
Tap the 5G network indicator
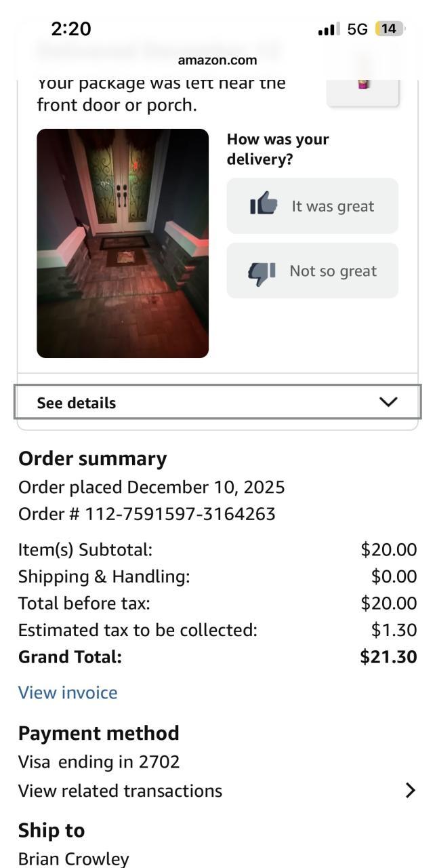(x=357, y=28)
